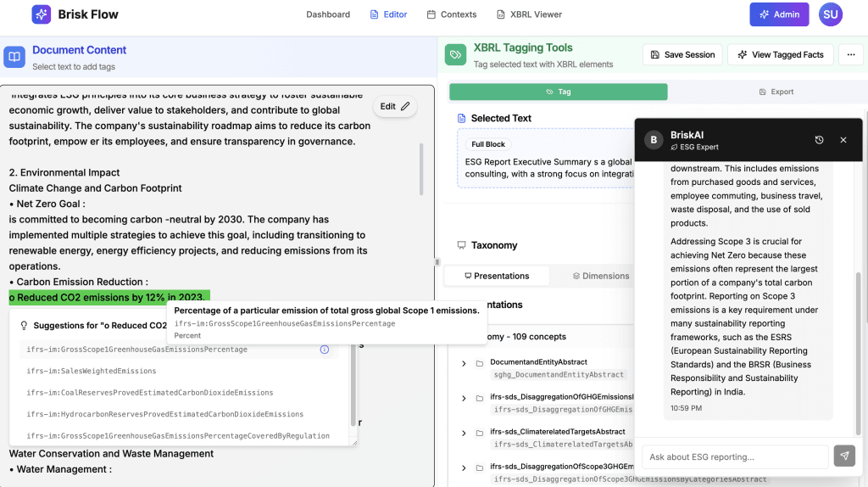This screenshot has width=868, height=487.
Task: Click the View Tagged Facts button
Action: 780,54
